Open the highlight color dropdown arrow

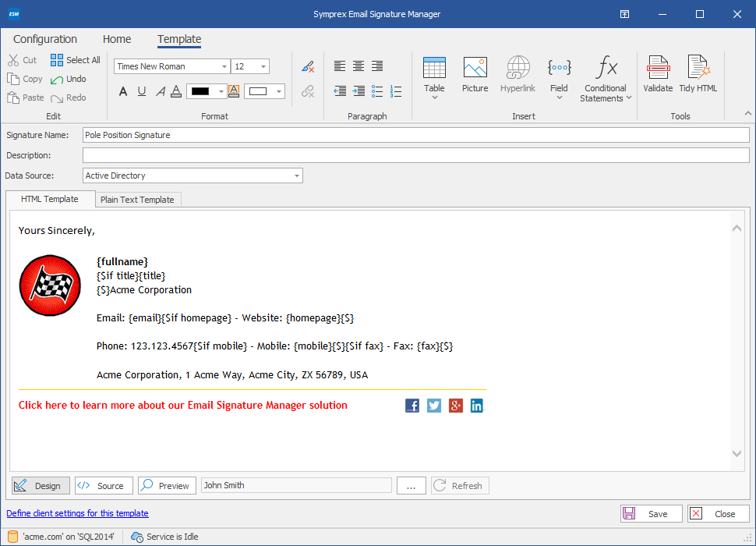pos(279,91)
